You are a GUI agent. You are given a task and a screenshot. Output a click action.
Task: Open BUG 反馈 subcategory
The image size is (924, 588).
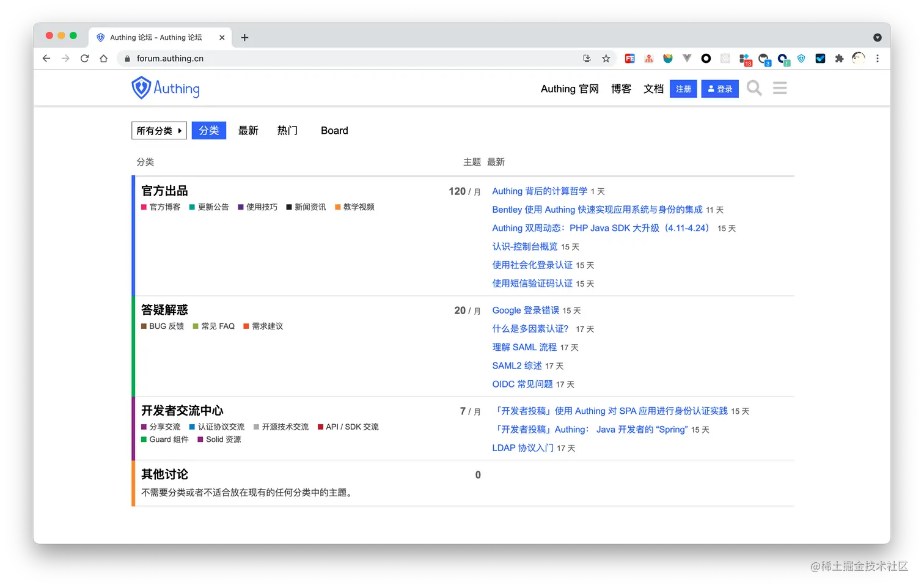tap(163, 326)
